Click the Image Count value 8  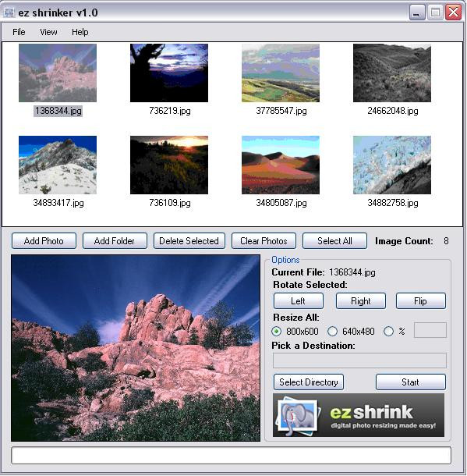point(446,241)
